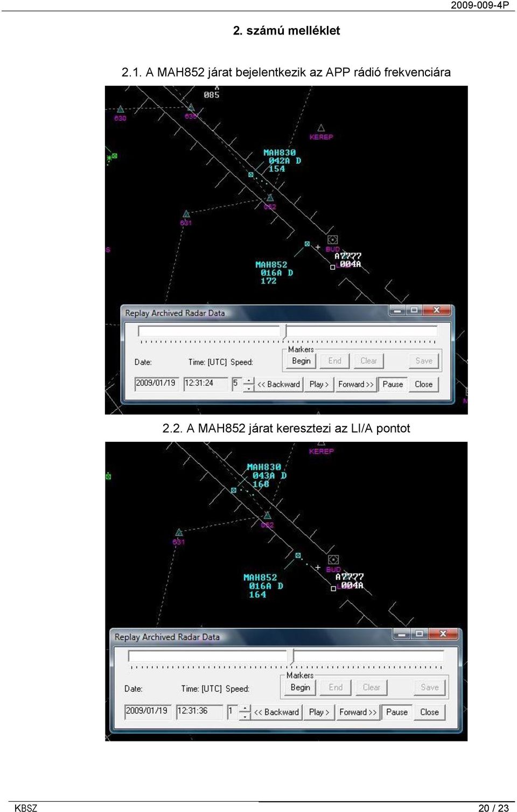Click Pause in the 12:31:24 replay dialog
The width and height of the screenshot is (517, 812).
tap(393, 384)
